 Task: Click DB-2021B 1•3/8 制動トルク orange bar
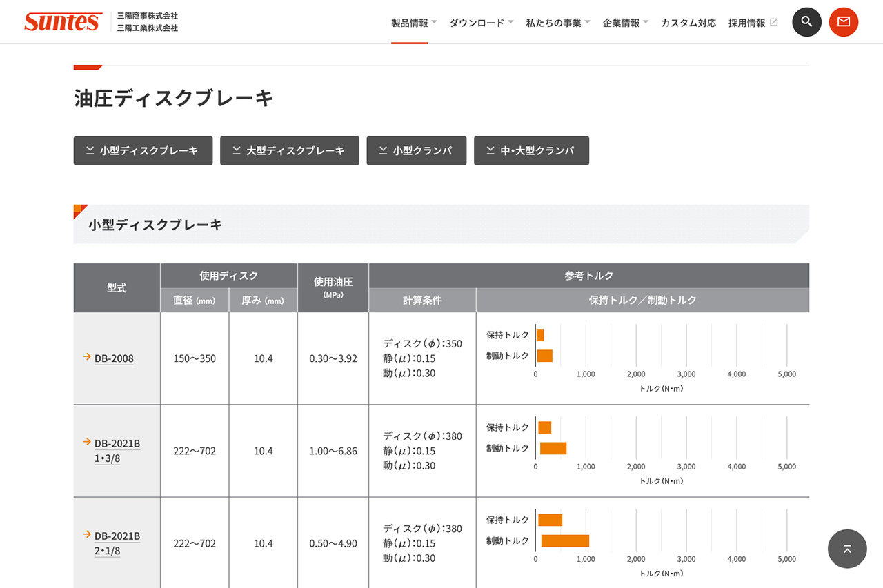553,448
